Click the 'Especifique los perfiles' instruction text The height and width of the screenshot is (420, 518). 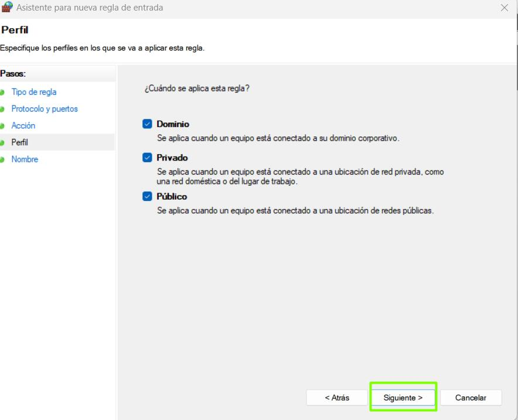pyautogui.click(x=103, y=48)
